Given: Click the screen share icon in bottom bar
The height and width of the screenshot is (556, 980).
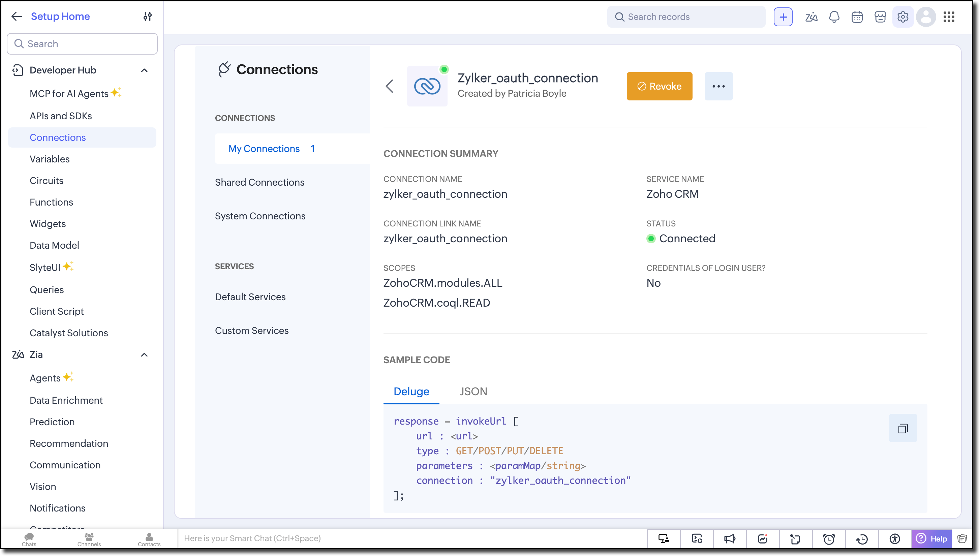Looking at the screenshot, I should 664,539.
